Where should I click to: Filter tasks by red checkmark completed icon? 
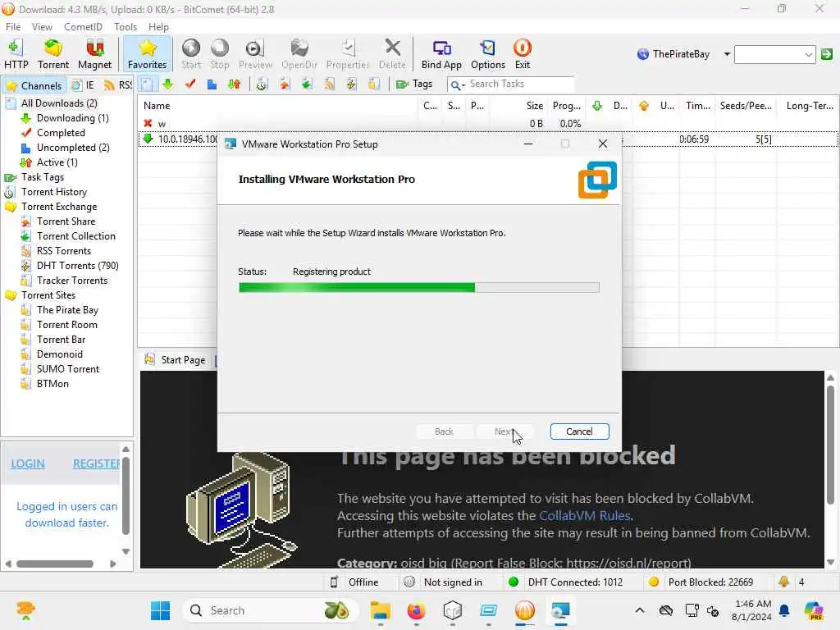pos(190,84)
